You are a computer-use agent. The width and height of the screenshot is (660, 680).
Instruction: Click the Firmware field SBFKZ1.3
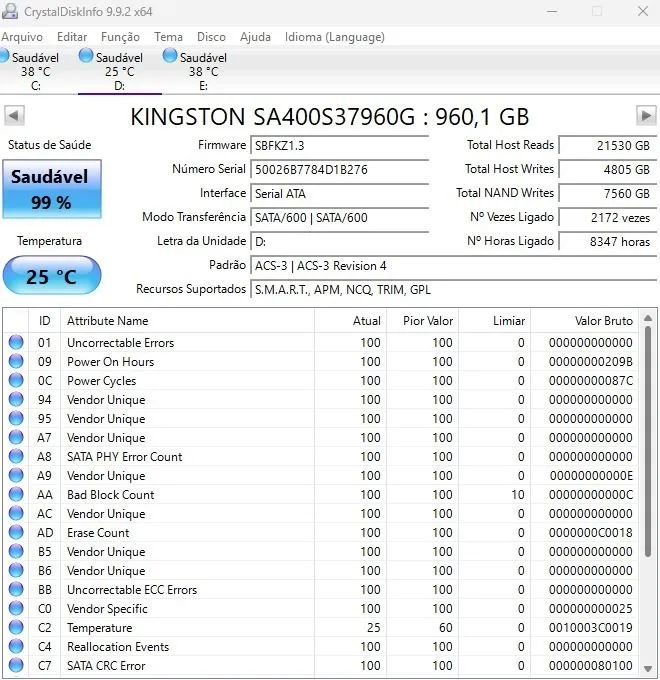coord(340,146)
